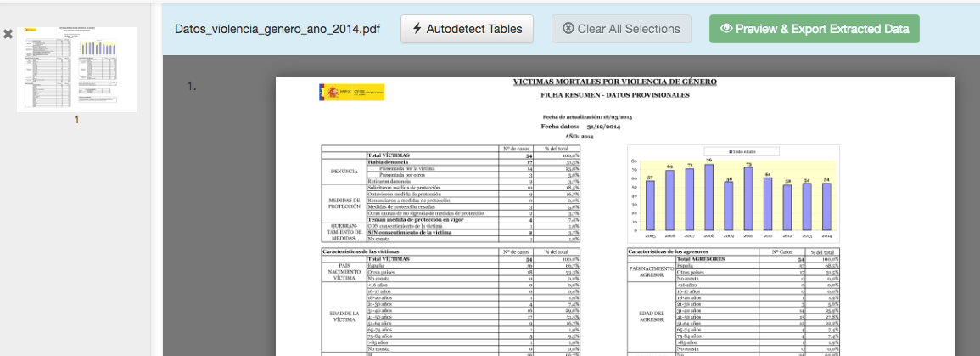
Task: Click the 2008 bar labeled 76 in chart
Action: [709, 197]
